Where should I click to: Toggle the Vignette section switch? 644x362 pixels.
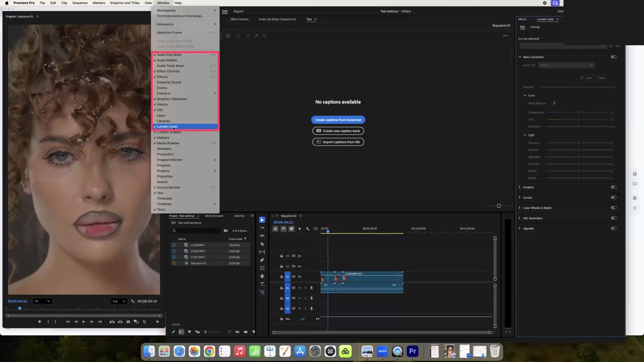tap(613, 228)
